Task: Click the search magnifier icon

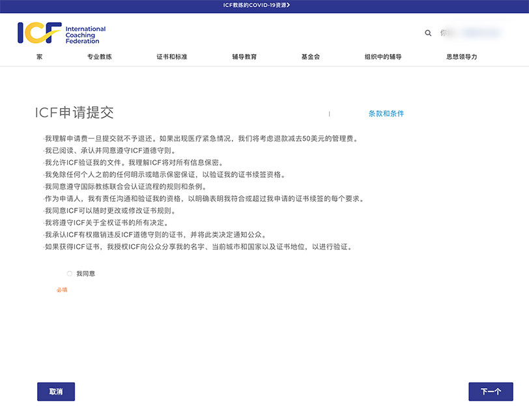Action: 428,33
